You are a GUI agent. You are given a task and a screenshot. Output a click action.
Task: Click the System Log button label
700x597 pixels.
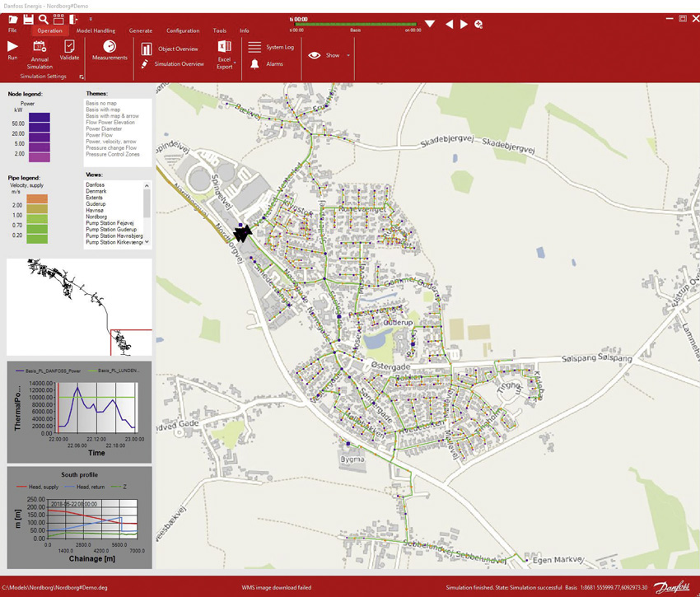pos(280,47)
